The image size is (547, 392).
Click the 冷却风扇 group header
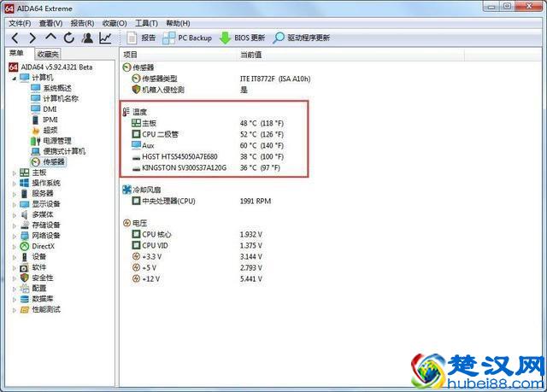[x=141, y=190]
